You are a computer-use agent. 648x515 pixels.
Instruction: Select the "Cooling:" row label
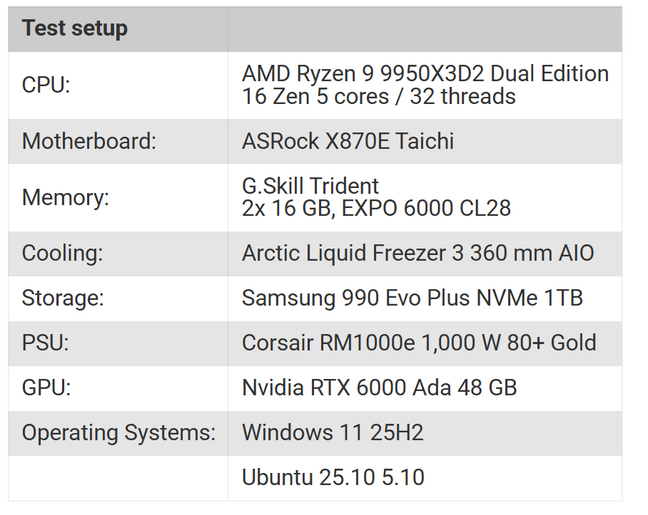point(62,254)
